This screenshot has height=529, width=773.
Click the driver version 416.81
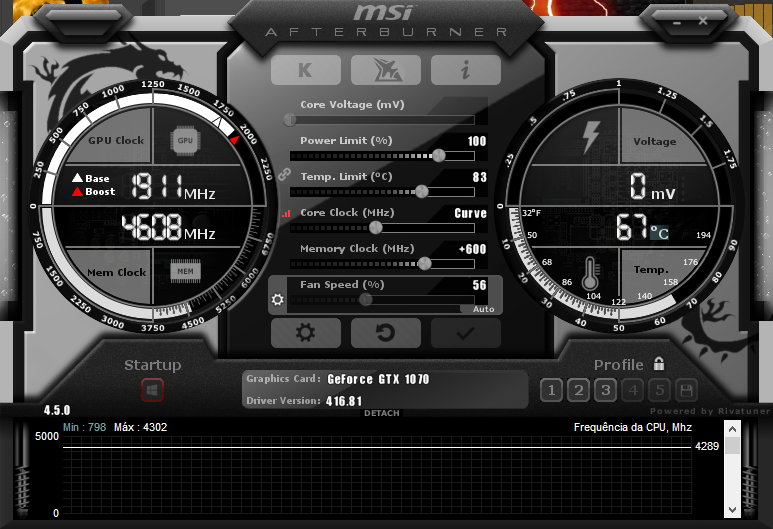[x=344, y=401]
